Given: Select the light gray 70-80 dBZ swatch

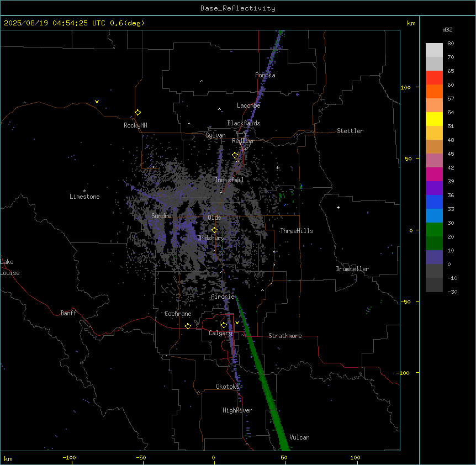Looking at the screenshot, I should 434,50.
